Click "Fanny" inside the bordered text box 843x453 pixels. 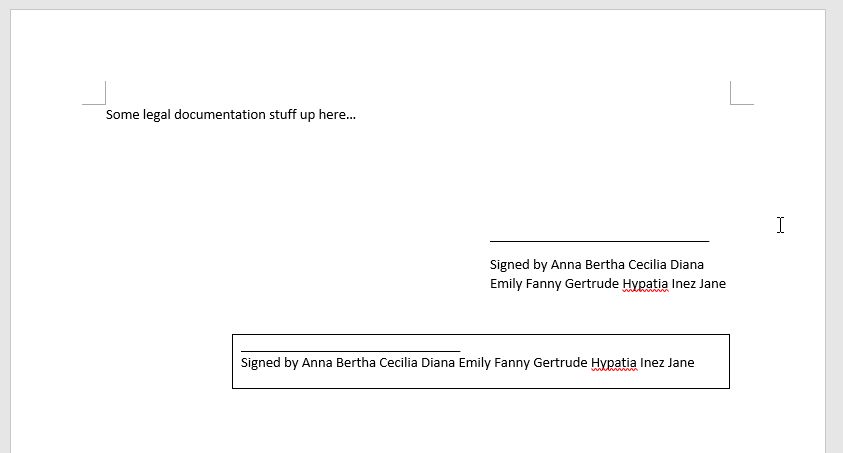[511, 363]
